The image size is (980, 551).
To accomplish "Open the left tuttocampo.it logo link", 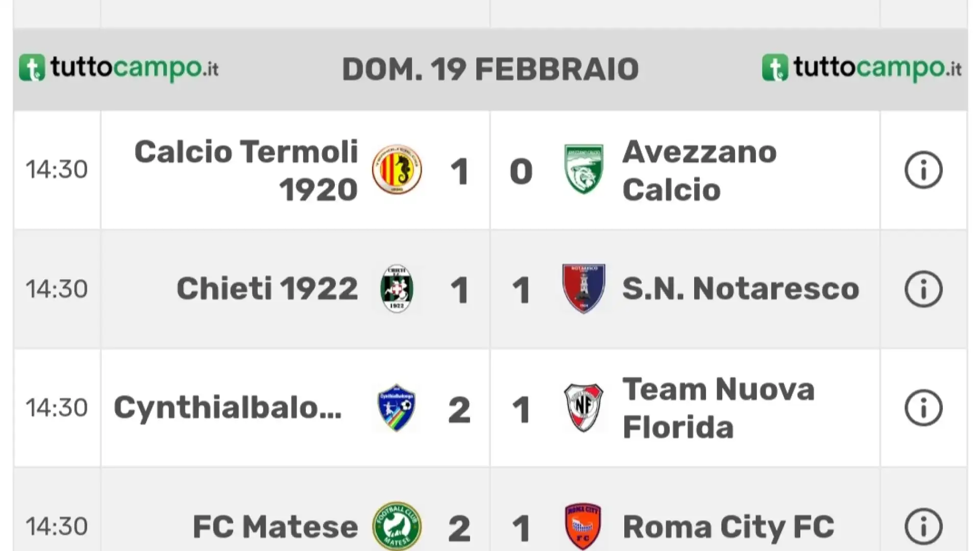I will coord(119,68).
